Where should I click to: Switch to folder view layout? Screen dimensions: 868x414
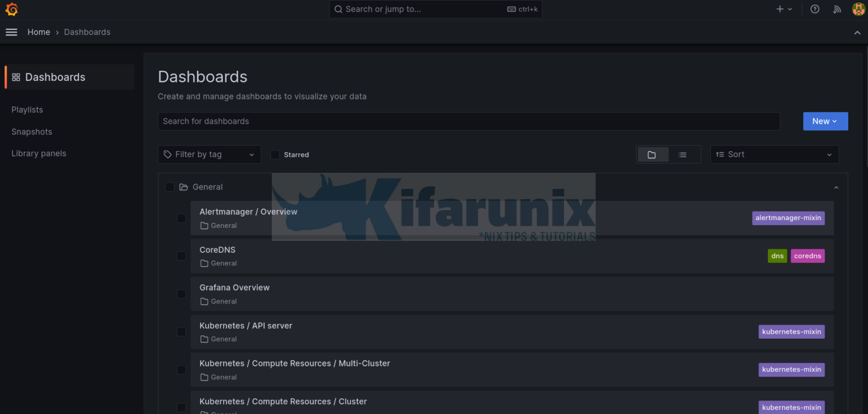tap(653, 154)
